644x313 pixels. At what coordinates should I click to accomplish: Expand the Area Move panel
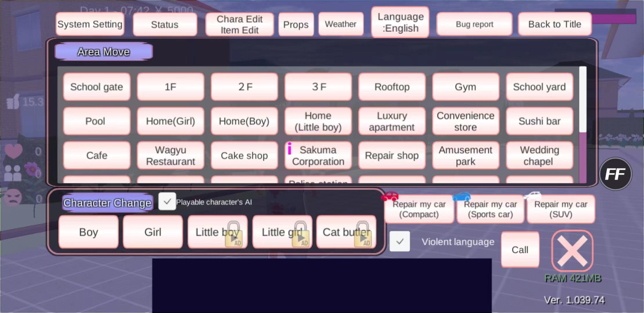coord(104,51)
